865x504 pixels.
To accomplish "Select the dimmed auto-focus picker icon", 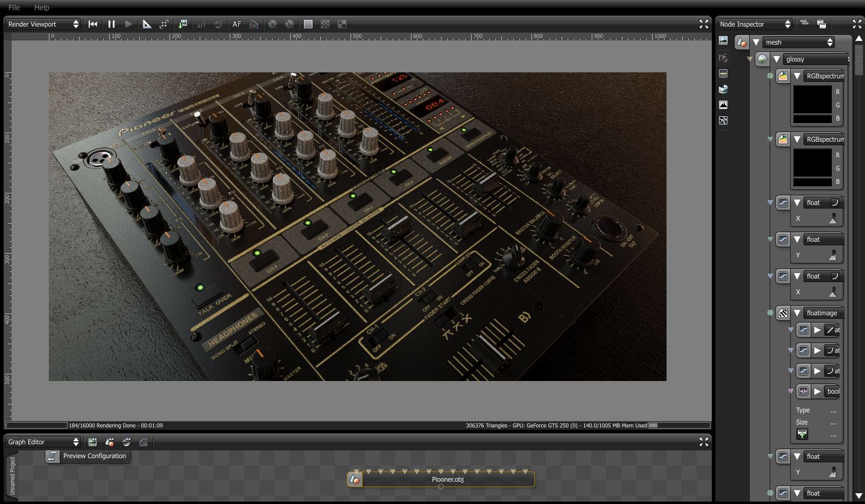I will click(x=201, y=24).
